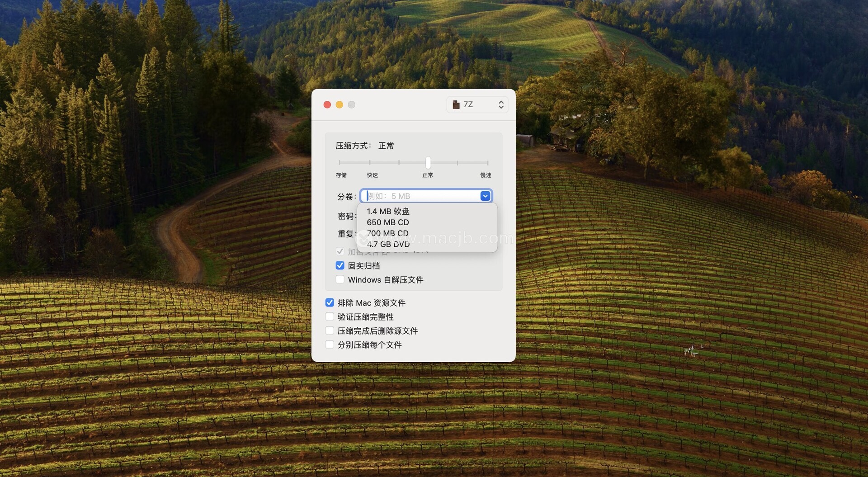868x477 pixels.
Task: Enable 分别压缩每个文件 checkbox
Action: tap(330, 345)
